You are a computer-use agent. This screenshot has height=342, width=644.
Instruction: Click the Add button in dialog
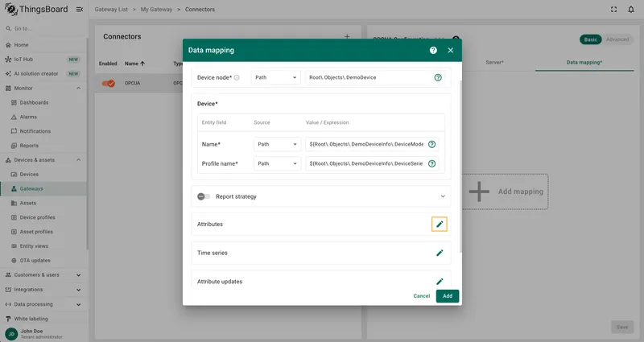[448, 295]
